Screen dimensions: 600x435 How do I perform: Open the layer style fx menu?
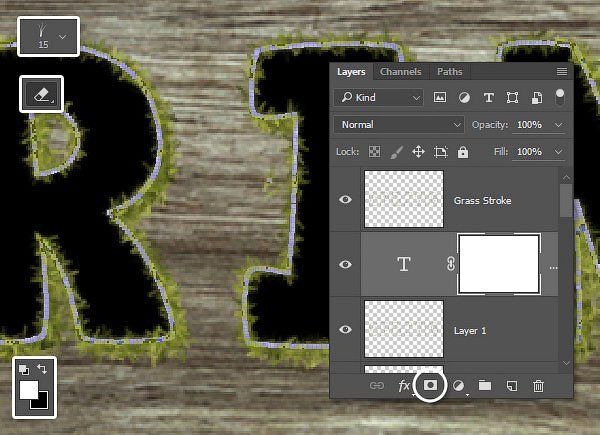click(x=405, y=384)
